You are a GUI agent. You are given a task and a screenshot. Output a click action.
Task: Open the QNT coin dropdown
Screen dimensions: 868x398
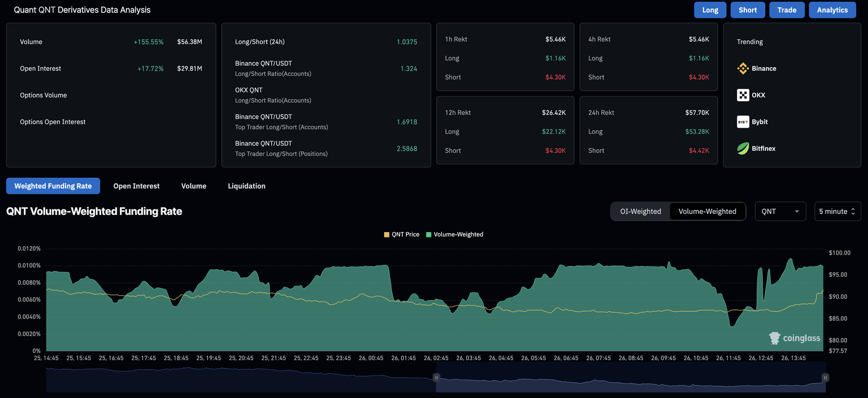[x=780, y=211]
